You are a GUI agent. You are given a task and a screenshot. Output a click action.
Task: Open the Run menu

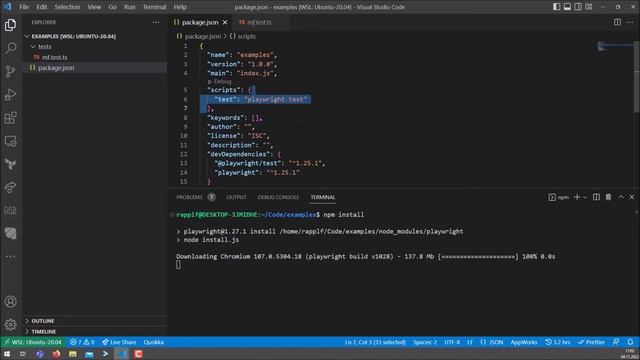tap(130, 7)
